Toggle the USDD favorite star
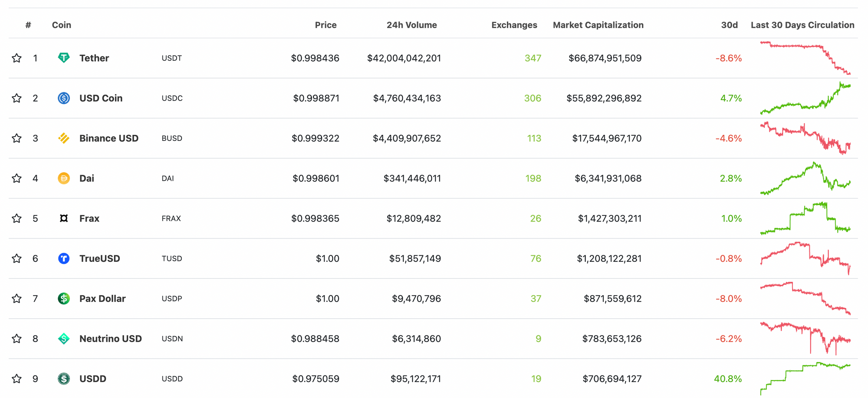 pos(16,378)
